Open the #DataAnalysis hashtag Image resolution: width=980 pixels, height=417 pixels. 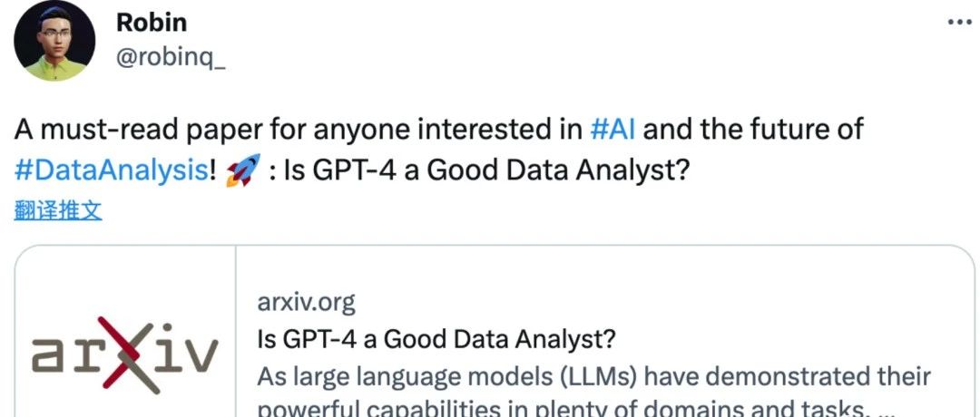(x=112, y=170)
